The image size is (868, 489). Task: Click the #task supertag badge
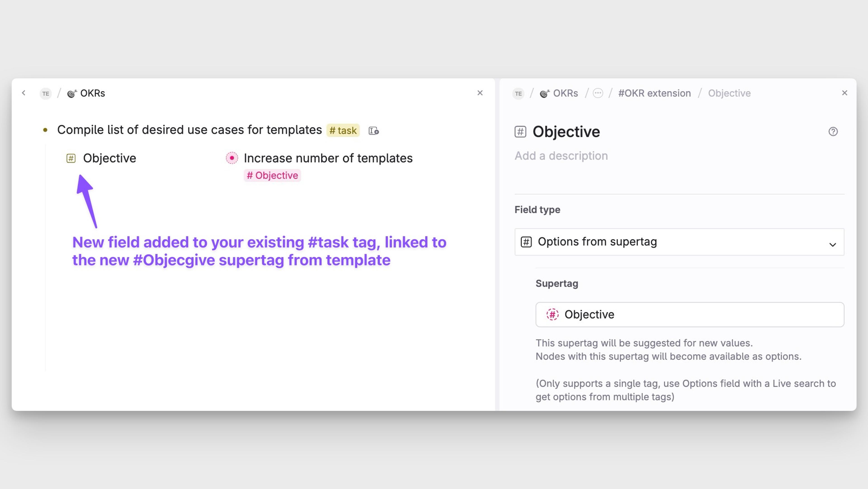[343, 130]
